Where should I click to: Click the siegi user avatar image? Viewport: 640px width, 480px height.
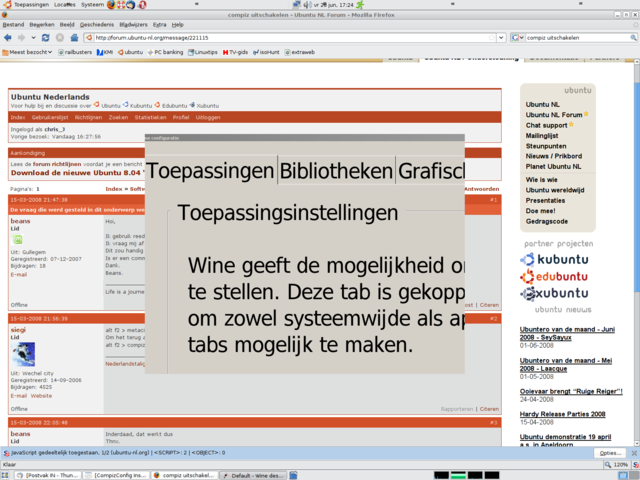coord(23,356)
